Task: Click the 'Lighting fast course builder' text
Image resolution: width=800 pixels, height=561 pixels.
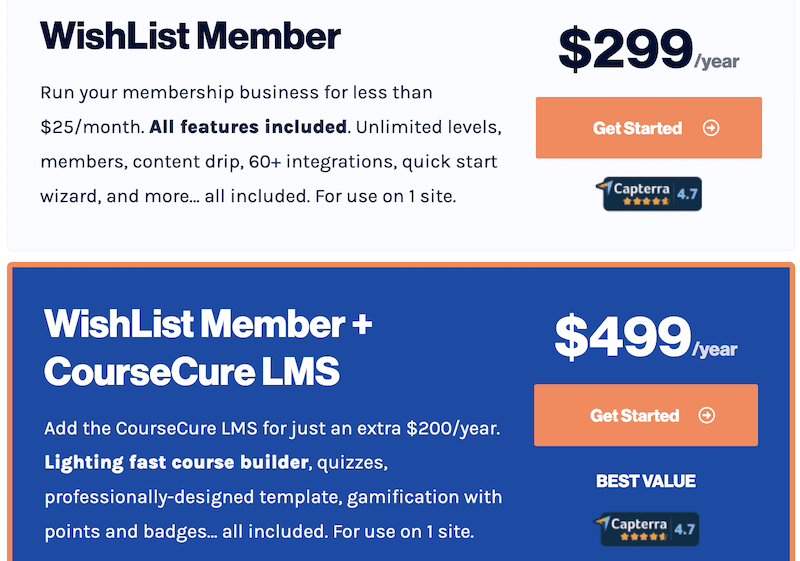Action: click(x=177, y=462)
